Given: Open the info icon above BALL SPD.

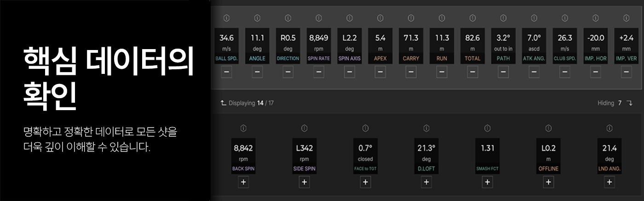Looking at the screenshot, I should coord(226,18).
